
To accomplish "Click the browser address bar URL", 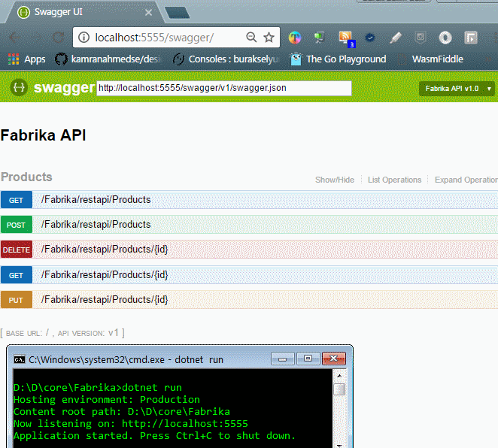I will pyautogui.click(x=154, y=38).
